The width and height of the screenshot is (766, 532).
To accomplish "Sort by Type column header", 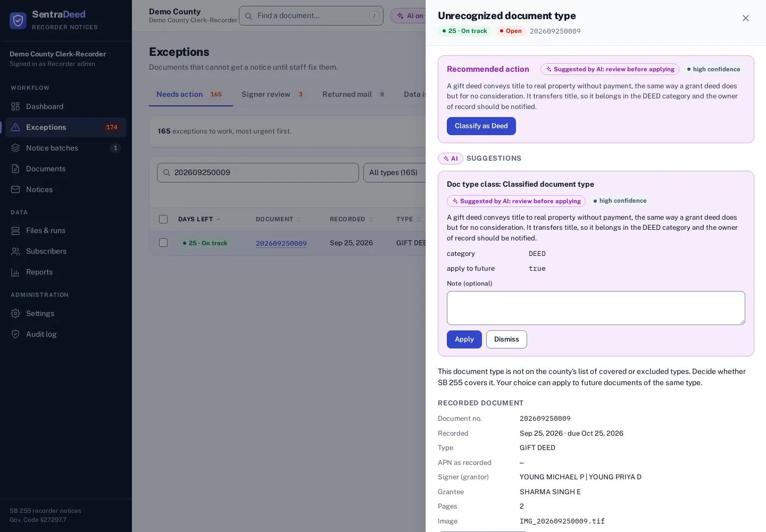I will pyautogui.click(x=409, y=219).
